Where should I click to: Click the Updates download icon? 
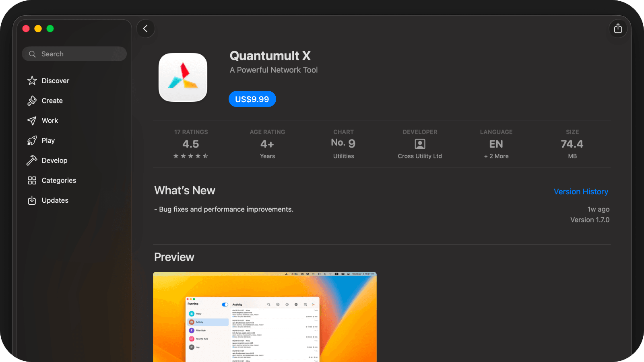click(x=32, y=200)
